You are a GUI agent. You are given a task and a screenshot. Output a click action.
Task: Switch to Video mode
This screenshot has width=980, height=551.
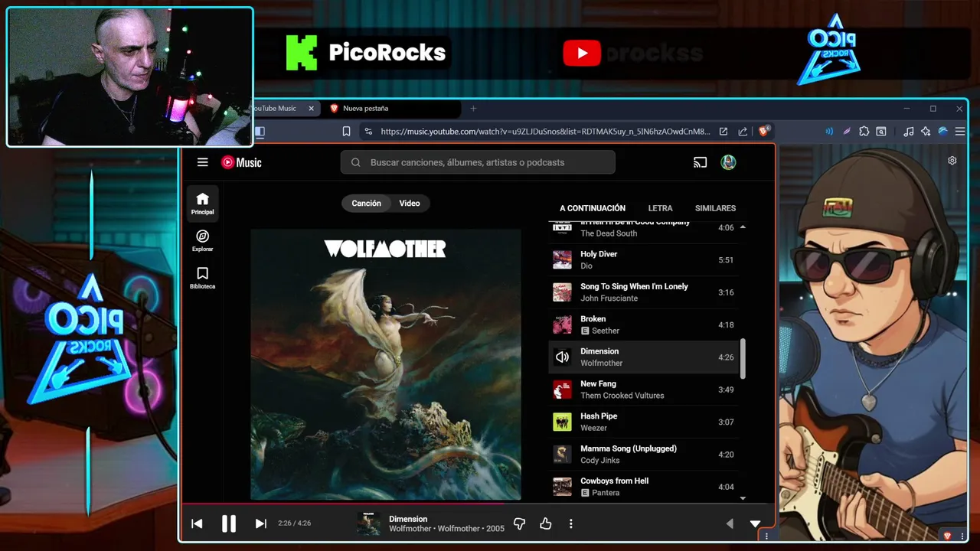click(x=410, y=204)
